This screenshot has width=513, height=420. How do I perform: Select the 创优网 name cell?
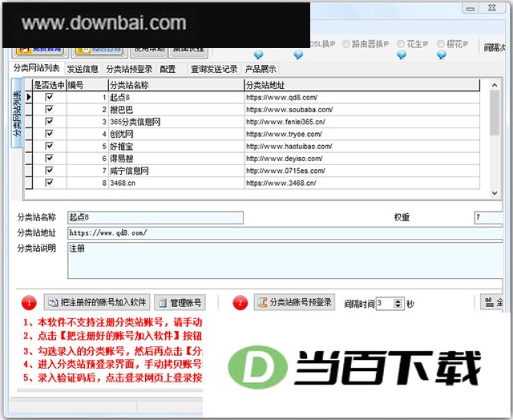176,134
